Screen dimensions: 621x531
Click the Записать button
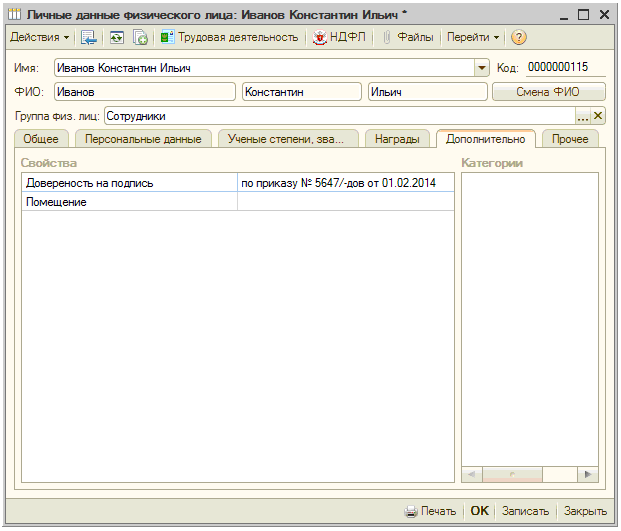click(525, 511)
